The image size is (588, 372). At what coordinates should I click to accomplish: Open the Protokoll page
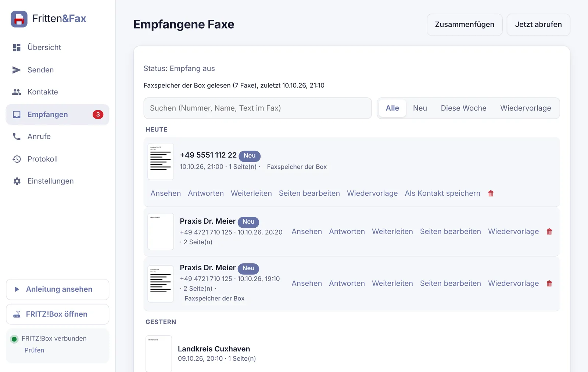58,159
